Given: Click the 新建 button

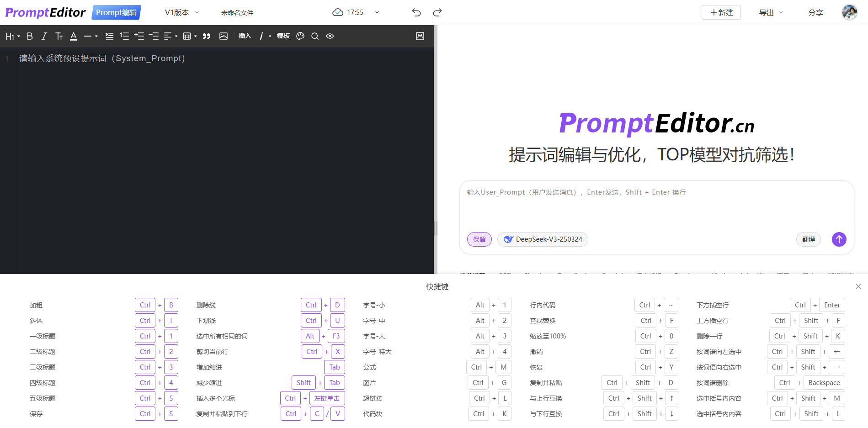Looking at the screenshot, I should tap(721, 12).
